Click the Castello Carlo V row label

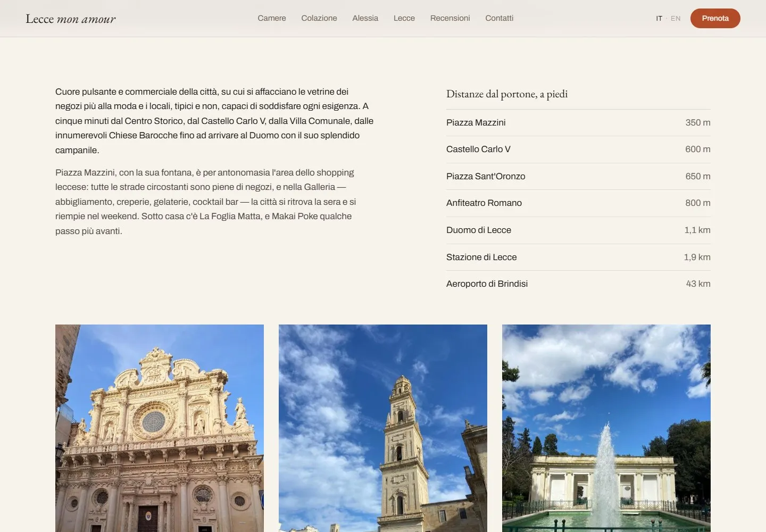pos(478,149)
